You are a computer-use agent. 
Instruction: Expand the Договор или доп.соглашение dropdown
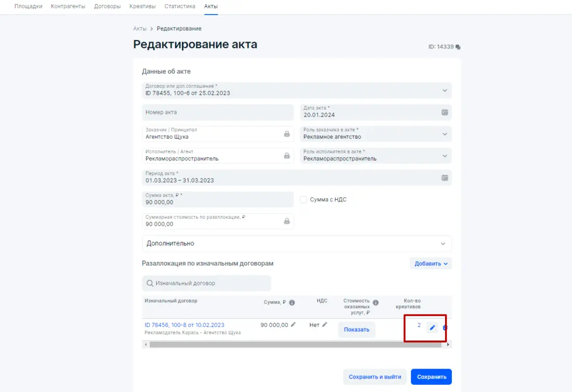click(x=445, y=90)
